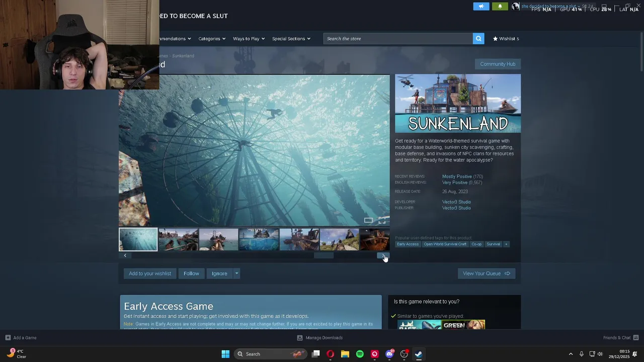This screenshot has width=644, height=362.
Task: Launch Opera browser from the taskbar
Action: [330, 354]
